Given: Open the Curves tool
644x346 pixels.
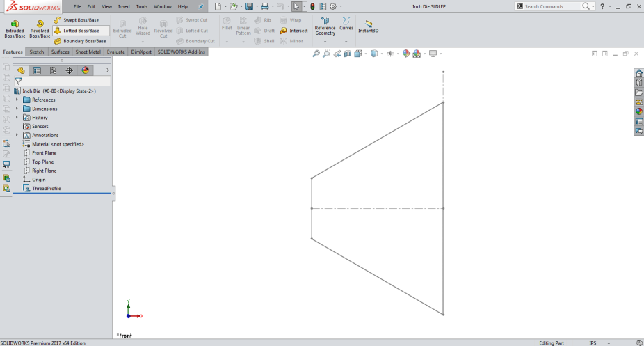Looking at the screenshot, I should pyautogui.click(x=346, y=24).
